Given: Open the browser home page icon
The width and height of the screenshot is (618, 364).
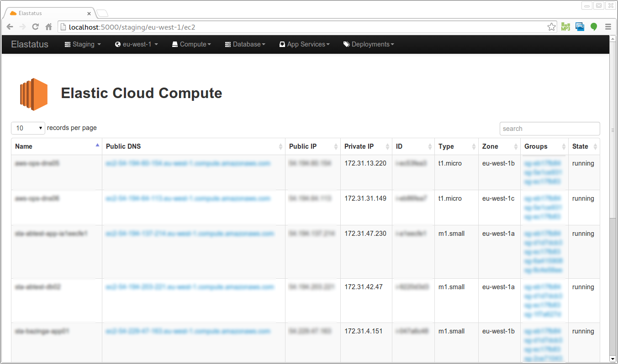Looking at the screenshot, I should [49, 27].
